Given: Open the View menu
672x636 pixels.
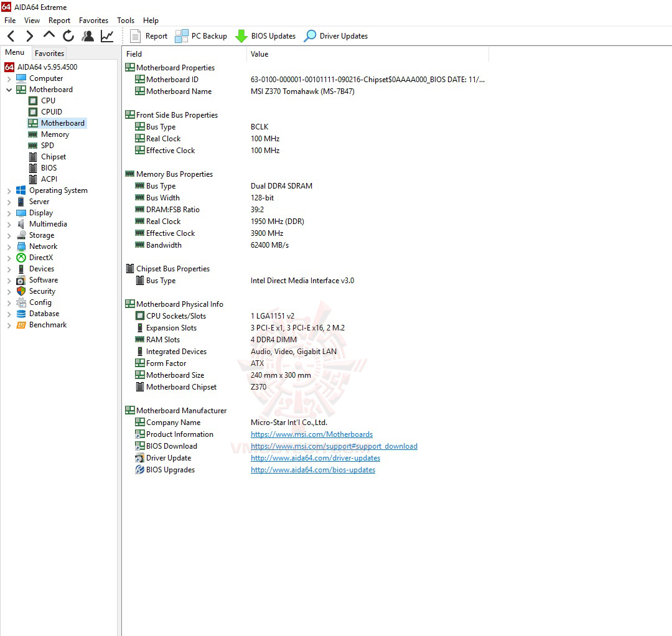Looking at the screenshot, I should pos(32,20).
